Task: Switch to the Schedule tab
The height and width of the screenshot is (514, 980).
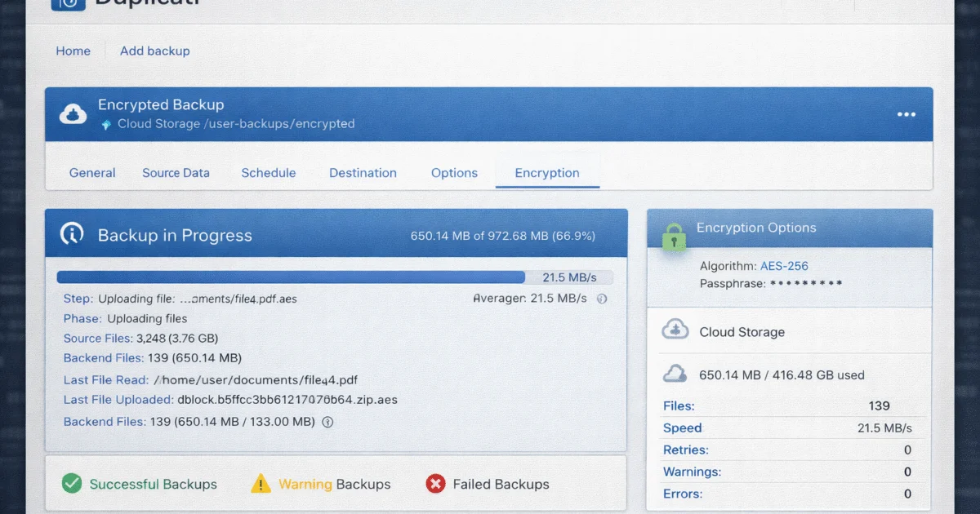Action: (269, 173)
